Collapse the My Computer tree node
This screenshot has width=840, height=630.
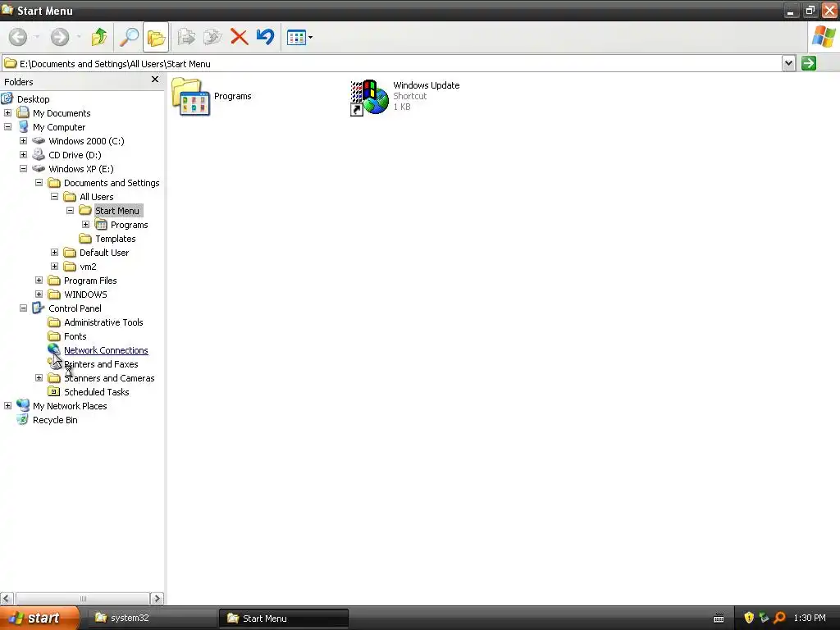[x=7, y=127]
